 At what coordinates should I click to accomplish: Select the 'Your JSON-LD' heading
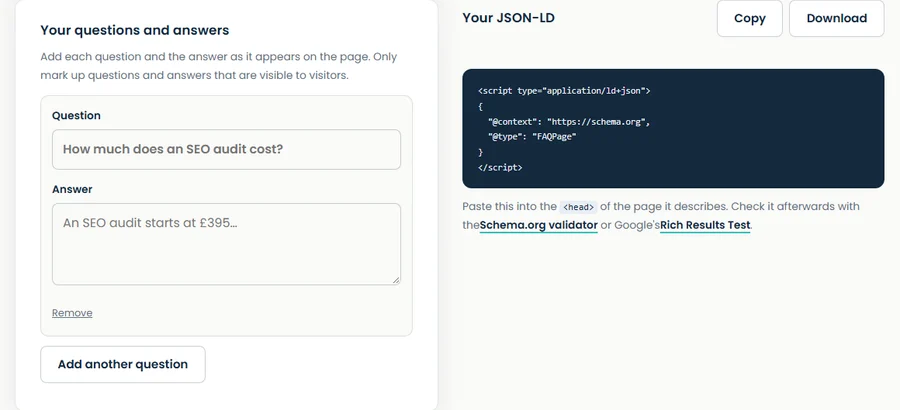click(x=509, y=18)
